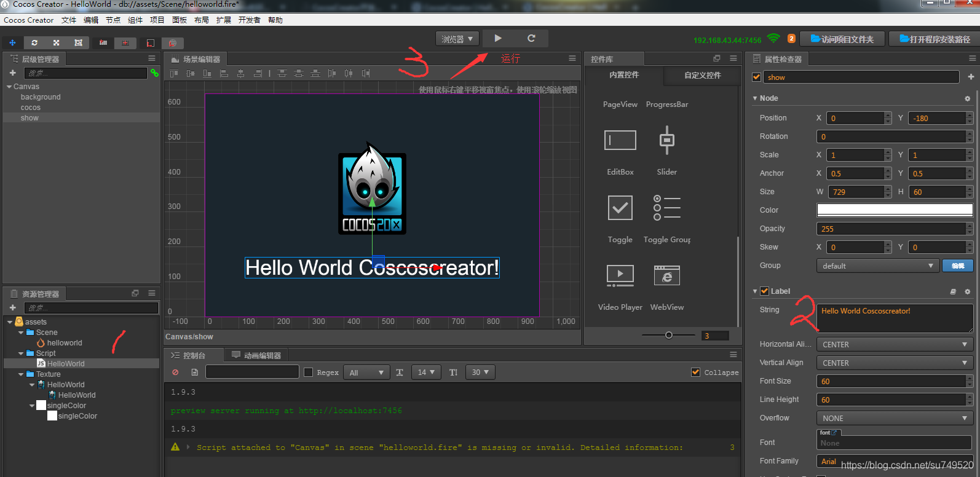Collapse the Node properties section
The image size is (980, 477).
755,98
